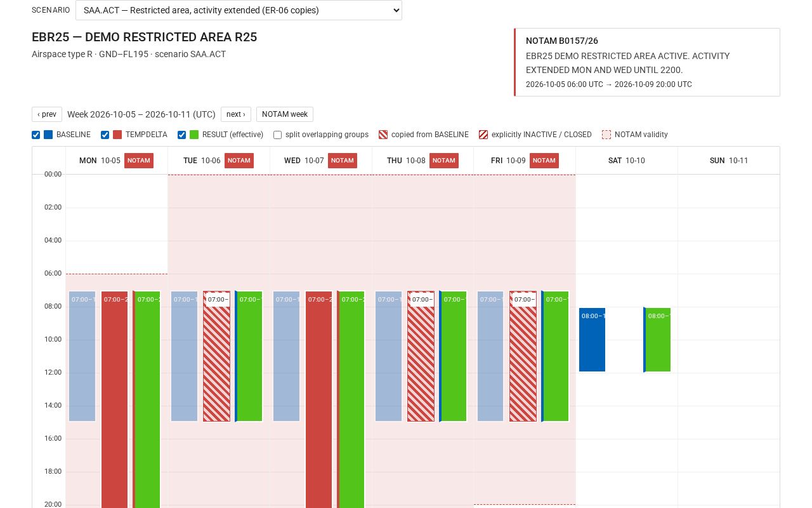This screenshot has width=812, height=508.
Task: Uncheck the BASELINE checkbox
Action: coord(36,135)
